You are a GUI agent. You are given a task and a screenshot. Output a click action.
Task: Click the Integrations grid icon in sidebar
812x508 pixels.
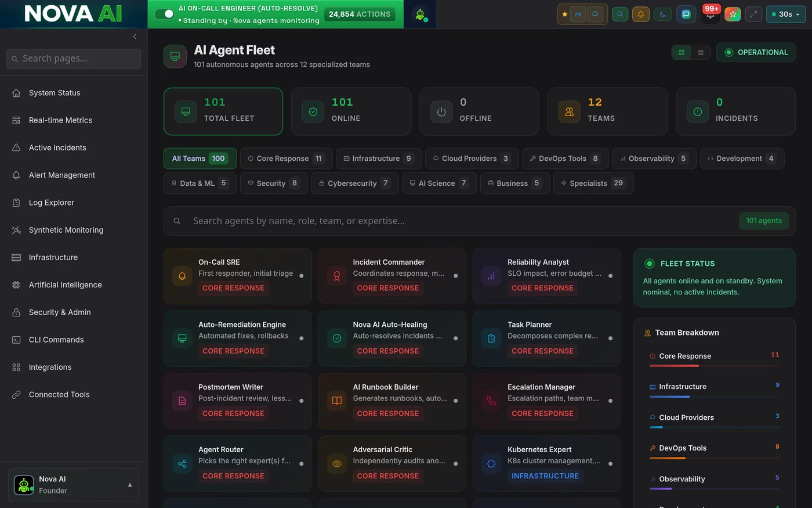[x=16, y=367]
